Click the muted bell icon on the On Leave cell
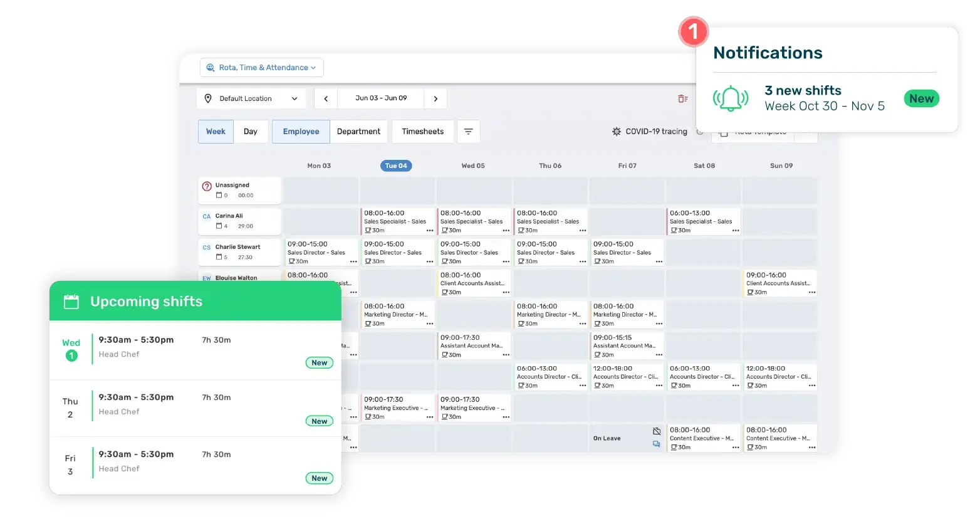The height and width of the screenshot is (531, 980). [656, 431]
